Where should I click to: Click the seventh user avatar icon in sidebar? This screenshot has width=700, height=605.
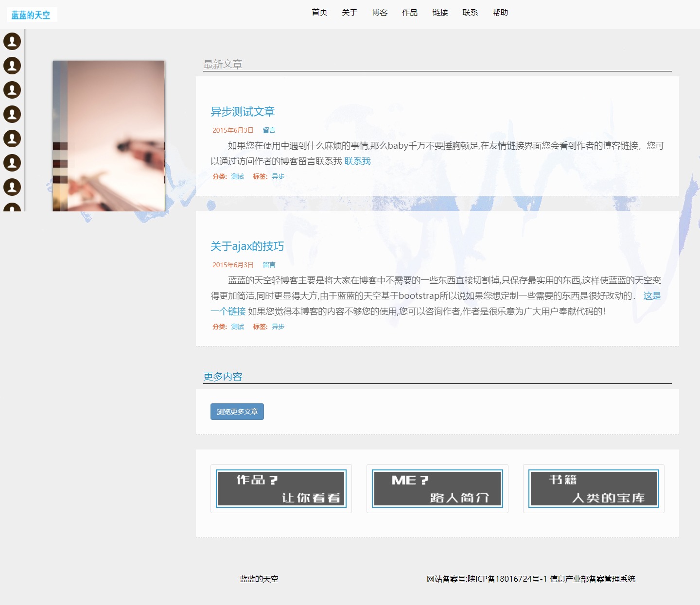(x=12, y=187)
